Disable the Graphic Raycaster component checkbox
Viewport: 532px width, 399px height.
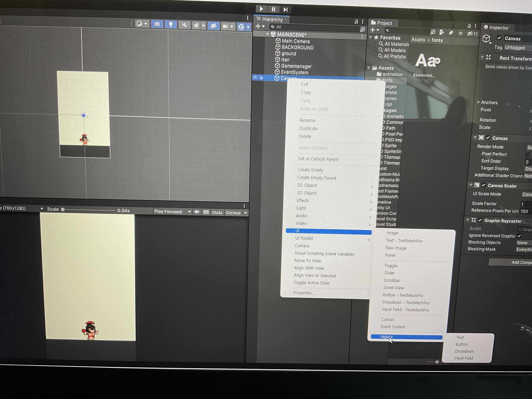coord(480,220)
